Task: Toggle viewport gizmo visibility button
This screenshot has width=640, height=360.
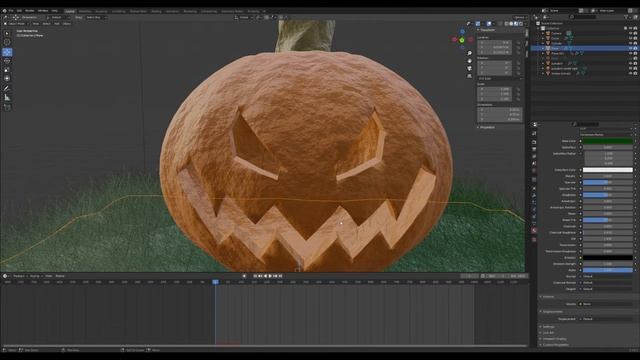Action: tap(478, 24)
